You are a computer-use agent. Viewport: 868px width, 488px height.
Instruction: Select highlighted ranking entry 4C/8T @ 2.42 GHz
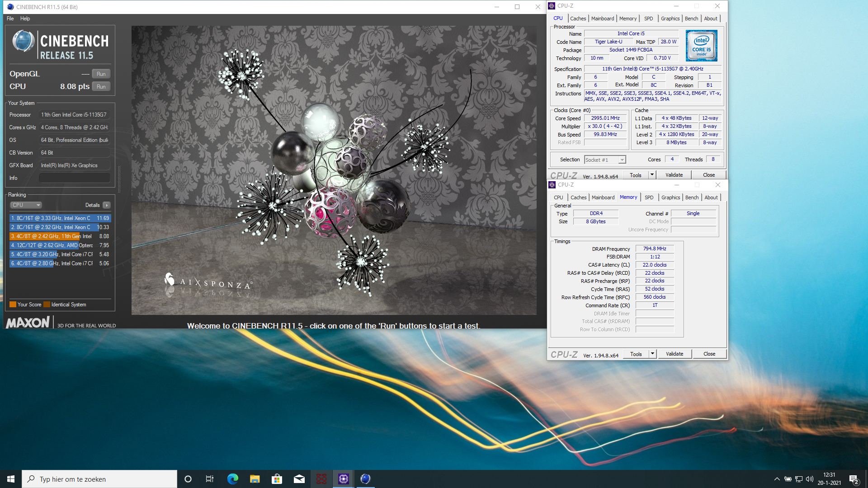pyautogui.click(x=60, y=236)
